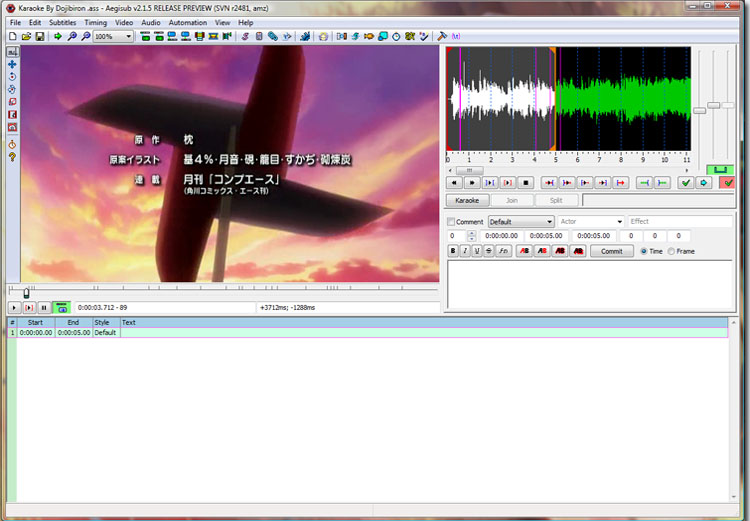Toggle the Comment checkbox
Viewport: 750px width, 521px height.
451,222
